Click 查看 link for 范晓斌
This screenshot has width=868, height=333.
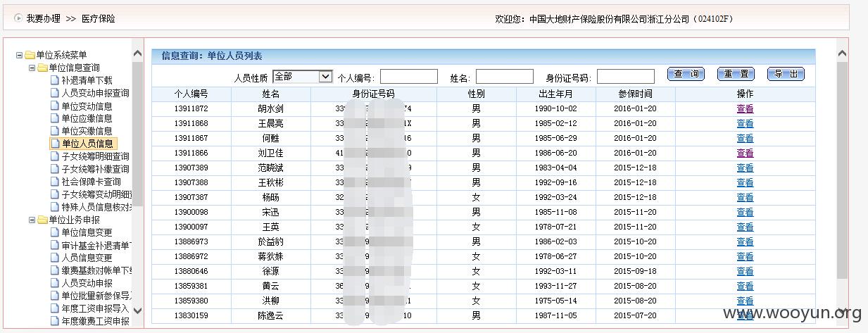pyautogui.click(x=745, y=168)
